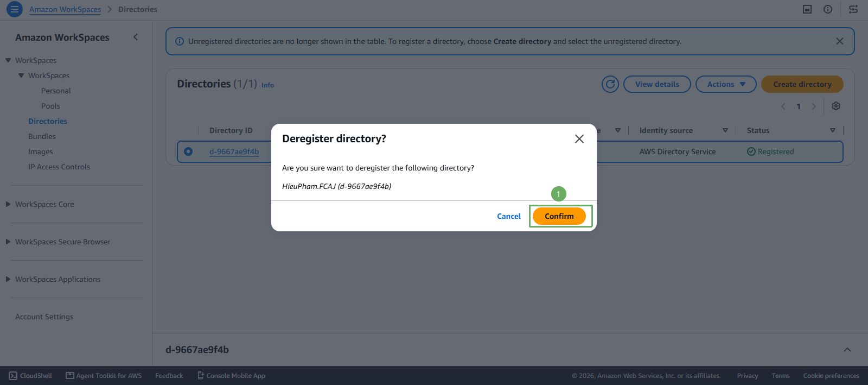This screenshot has width=868, height=385.
Task: Go to Images in the sidebar
Action: coord(41,152)
